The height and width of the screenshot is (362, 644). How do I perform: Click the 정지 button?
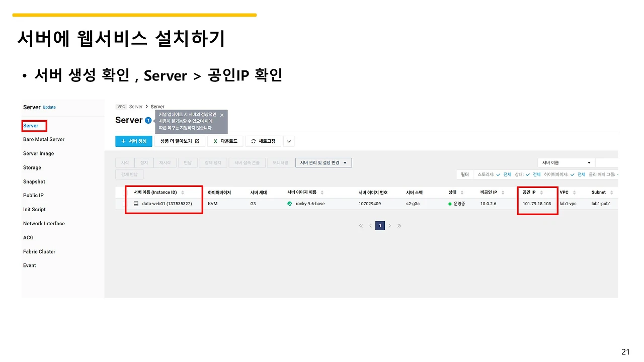pyautogui.click(x=144, y=163)
